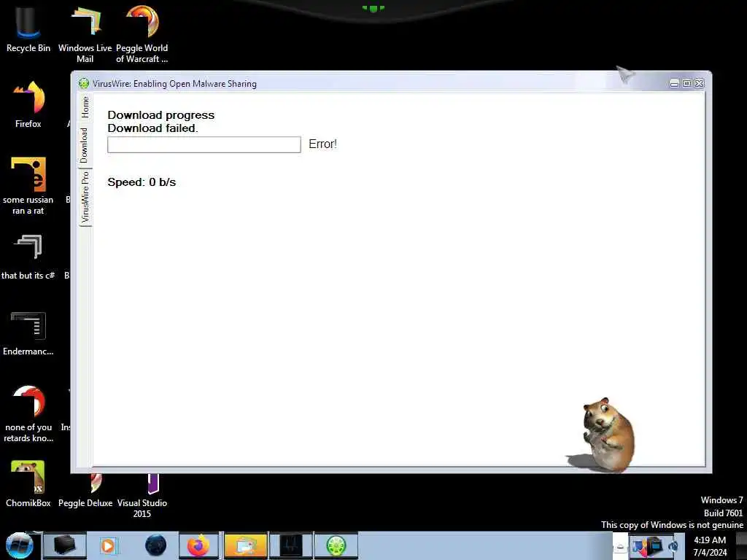The image size is (747, 560).
Task: Select Peggle World of Warcraft desktop icon
Action: [x=142, y=34]
